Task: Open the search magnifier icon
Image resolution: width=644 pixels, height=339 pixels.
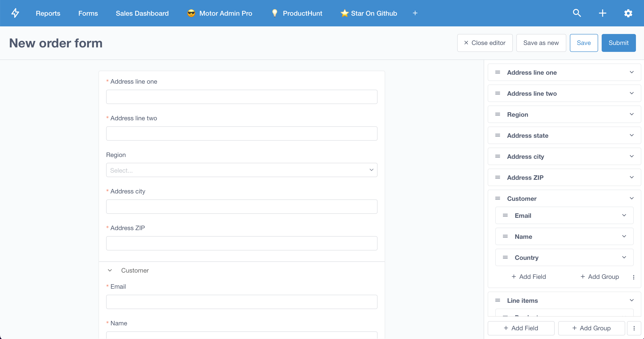Action: pyautogui.click(x=577, y=13)
